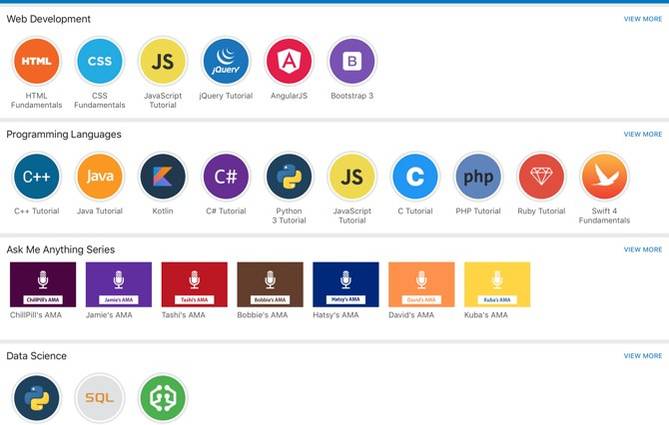Open the jQuery Tutorial icon
The width and height of the screenshot is (669, 425).
coord(226,61)
